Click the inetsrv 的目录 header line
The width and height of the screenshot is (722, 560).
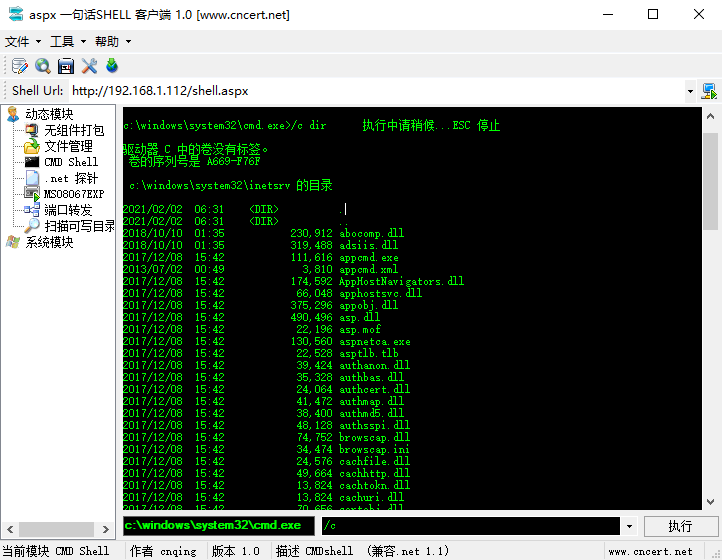point(231,185)
